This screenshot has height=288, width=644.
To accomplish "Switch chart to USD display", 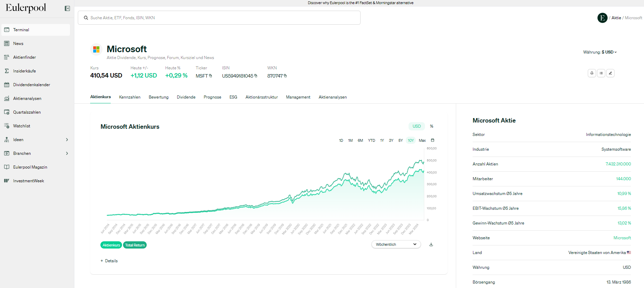I will pyautogui.click(x=417, y=126).
